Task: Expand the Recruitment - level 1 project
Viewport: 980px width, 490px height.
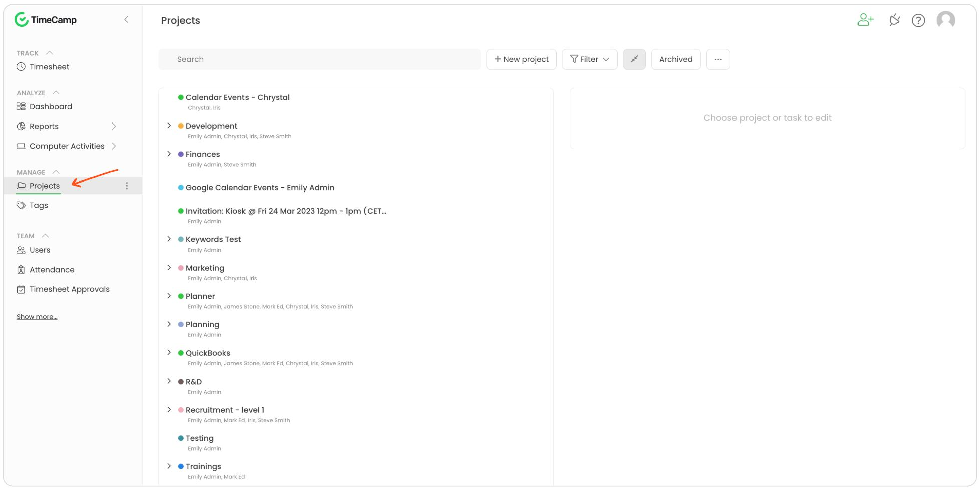Action: (169, 410)
